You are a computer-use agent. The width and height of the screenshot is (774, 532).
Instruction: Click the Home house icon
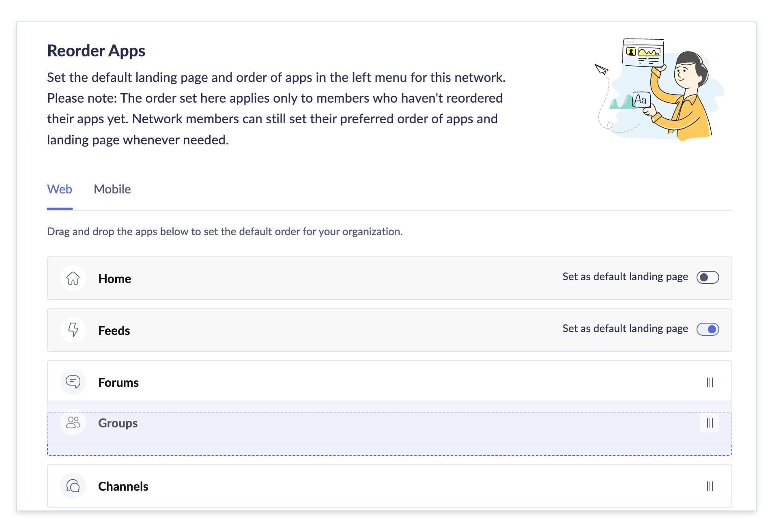tap(73, 278)
